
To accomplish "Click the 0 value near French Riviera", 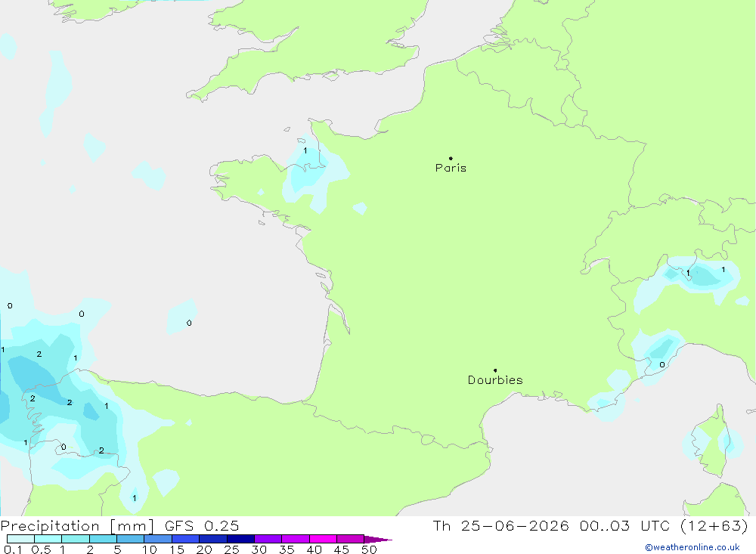I will [662, 365].
